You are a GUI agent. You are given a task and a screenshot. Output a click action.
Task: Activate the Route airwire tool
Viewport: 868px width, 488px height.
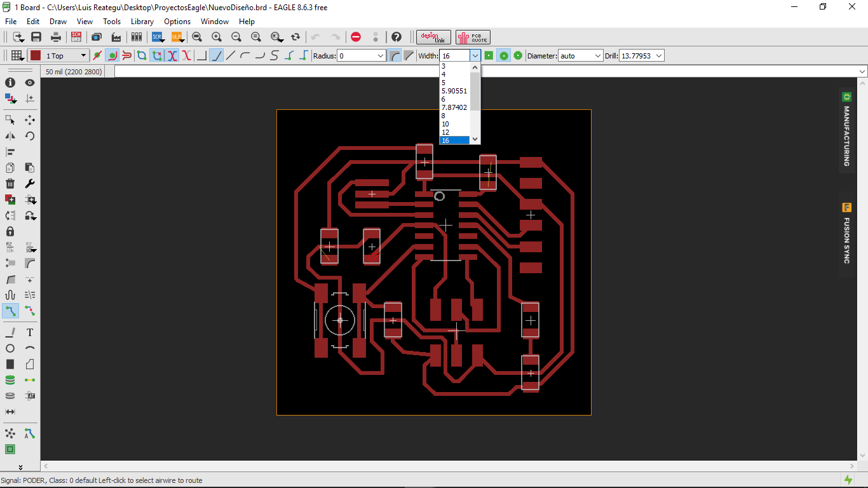[10, 311]
